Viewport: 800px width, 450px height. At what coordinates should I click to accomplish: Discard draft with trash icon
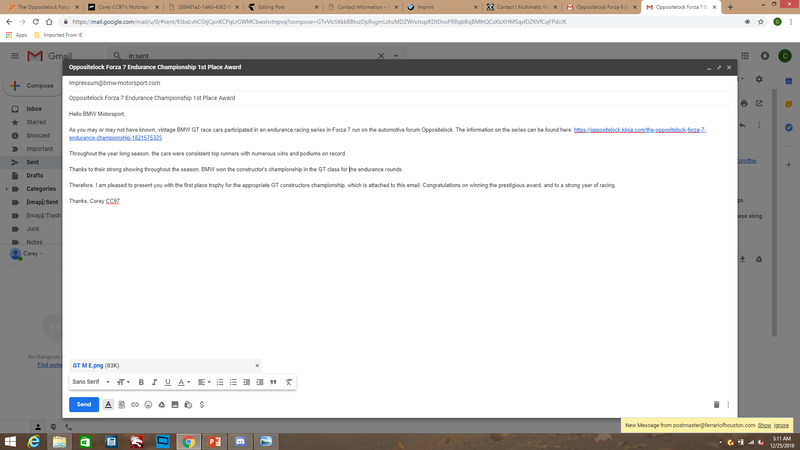(x=716, y=405)
